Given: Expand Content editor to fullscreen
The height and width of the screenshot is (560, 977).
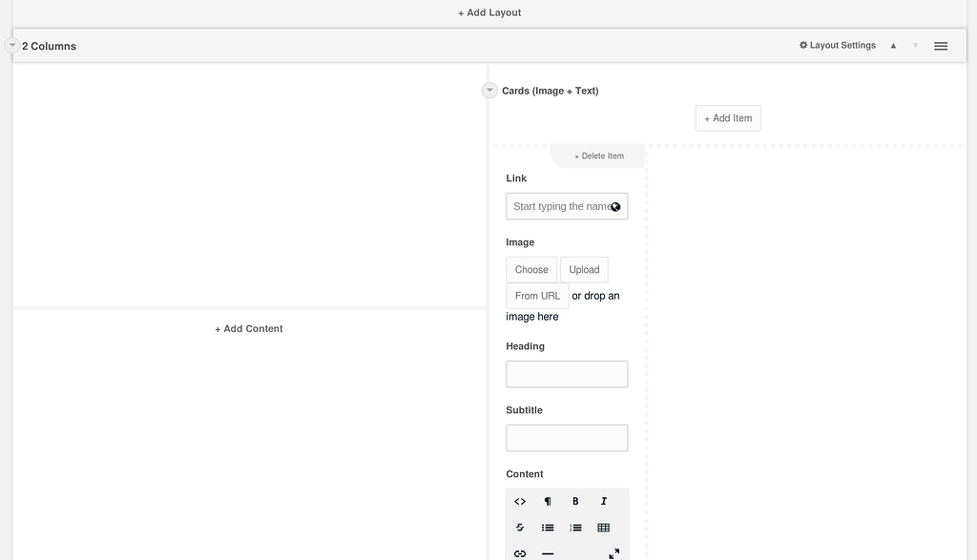Looking at the screenshot, I should (613, 553).
